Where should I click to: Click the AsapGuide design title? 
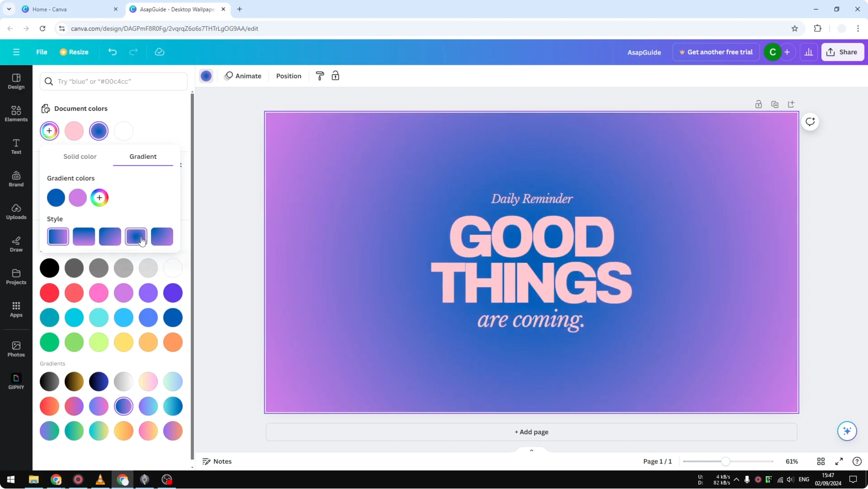644,52
